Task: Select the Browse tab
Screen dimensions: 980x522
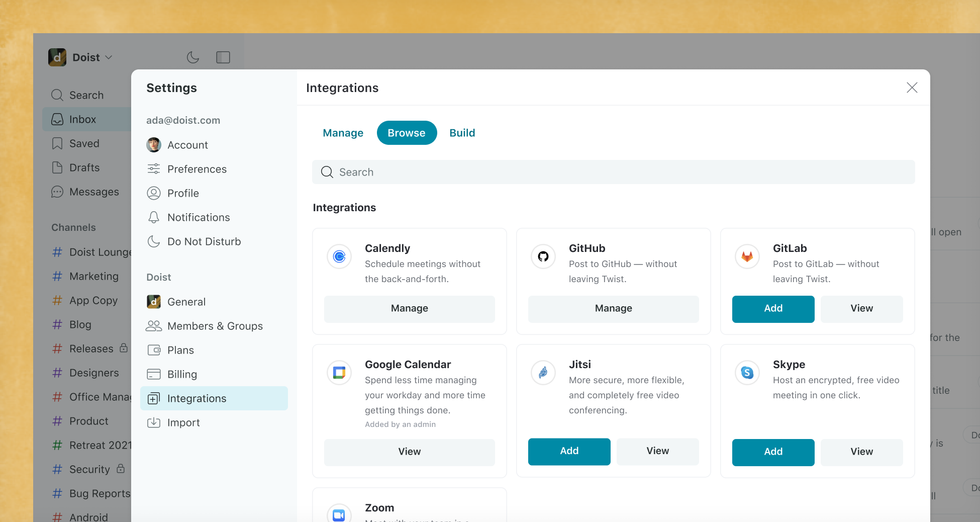Action: (x=407, y=133)
